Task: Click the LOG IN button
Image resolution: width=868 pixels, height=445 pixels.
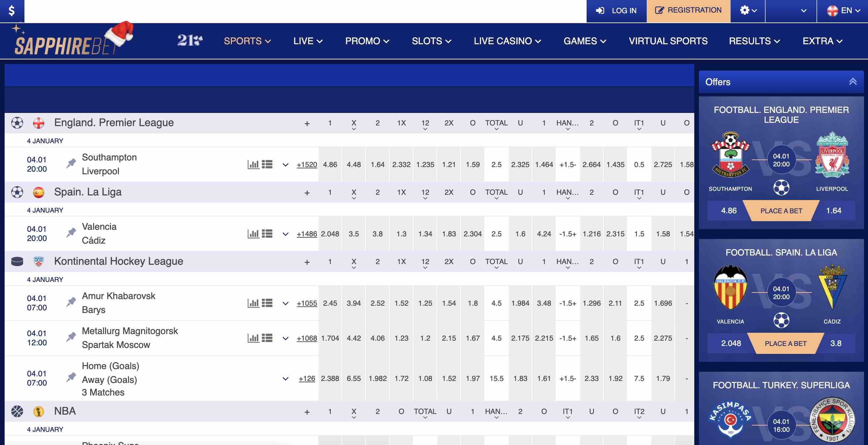Action: click(x=616, y=11)
